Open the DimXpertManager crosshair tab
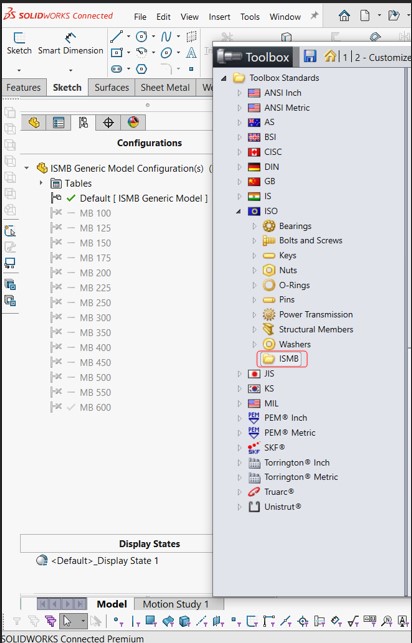Image resolution: width=412 pixels, height=643 pixels. [108, 122]
